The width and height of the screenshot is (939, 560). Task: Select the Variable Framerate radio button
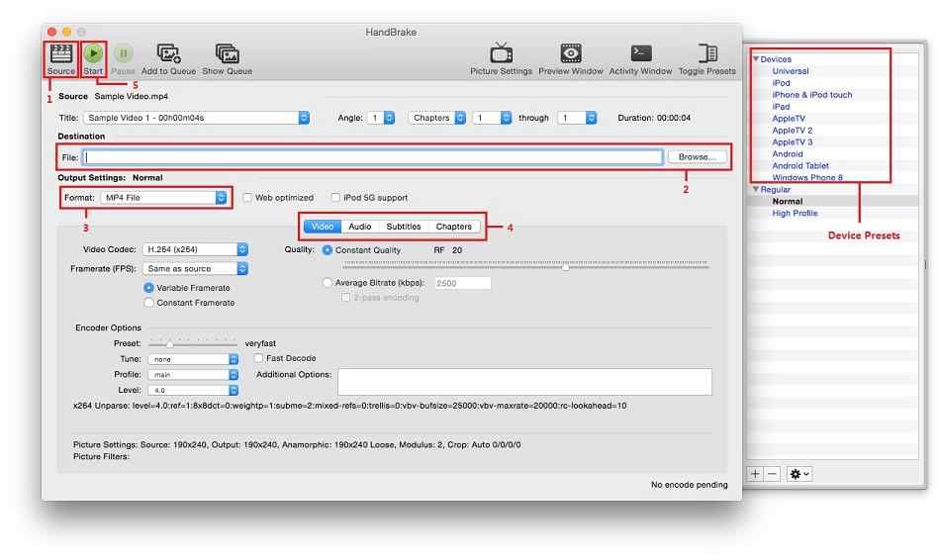[148, 288]
